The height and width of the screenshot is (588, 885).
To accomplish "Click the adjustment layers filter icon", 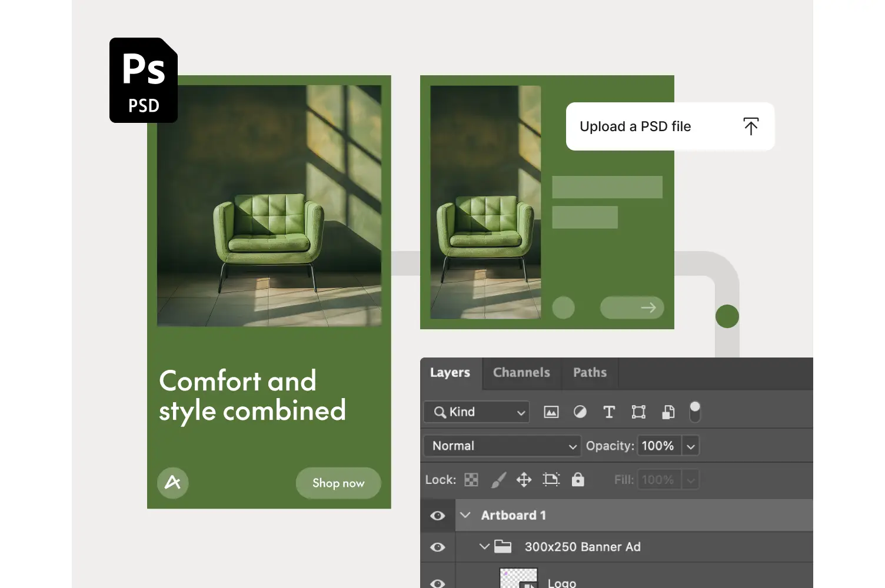I will point(580,412).
